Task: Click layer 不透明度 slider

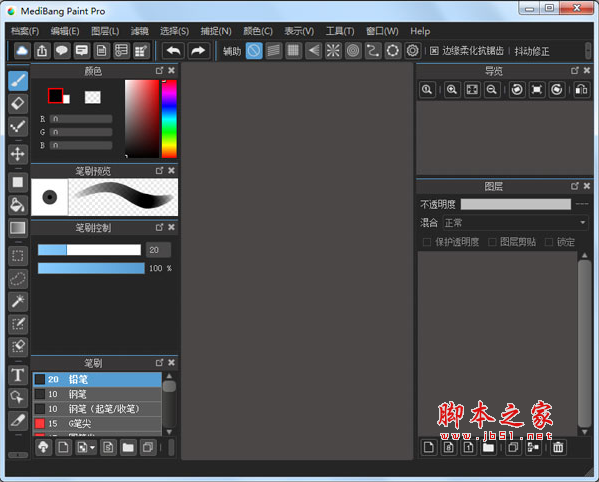Action: tap(516, 204)
